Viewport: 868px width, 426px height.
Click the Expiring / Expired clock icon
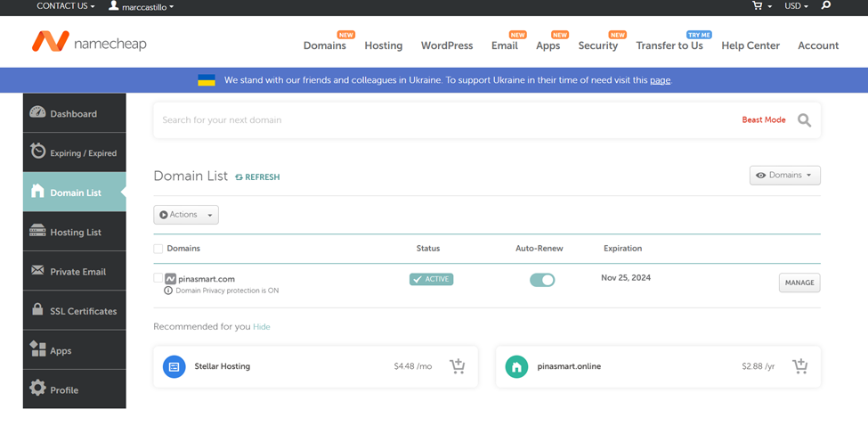37,152
